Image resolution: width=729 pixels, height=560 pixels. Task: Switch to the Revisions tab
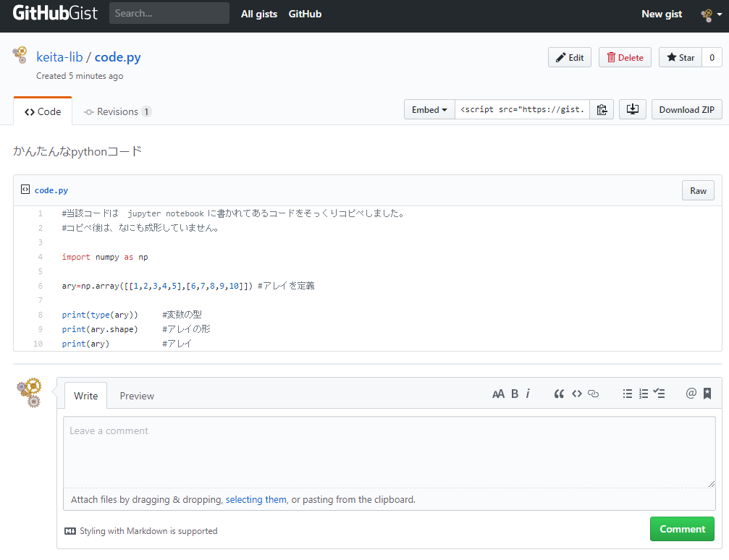pyautogui.click(x=117, y=111)
